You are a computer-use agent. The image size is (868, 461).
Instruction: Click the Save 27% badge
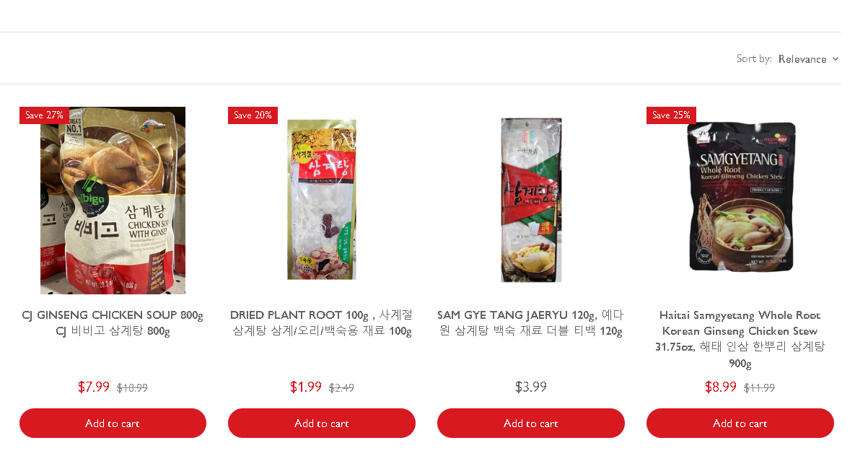coord(44,115)
